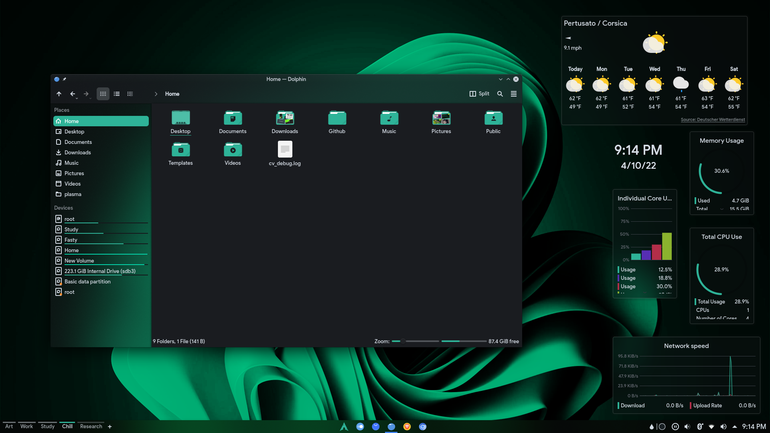Click the taskbar clock 9:14 PM
Screen dimensions: 770x433
pos(754,427)
